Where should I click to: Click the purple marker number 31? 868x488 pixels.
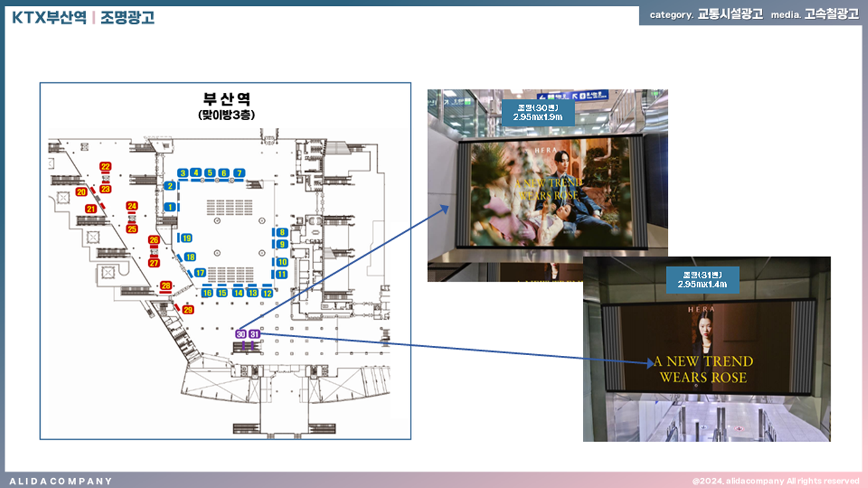tap(254, 334)
